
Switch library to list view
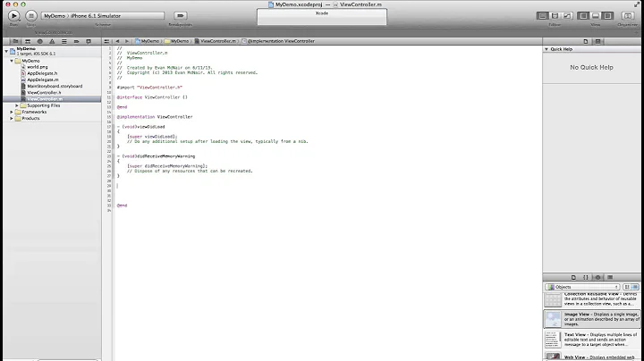pyautogui.click(x=635, y=287)
